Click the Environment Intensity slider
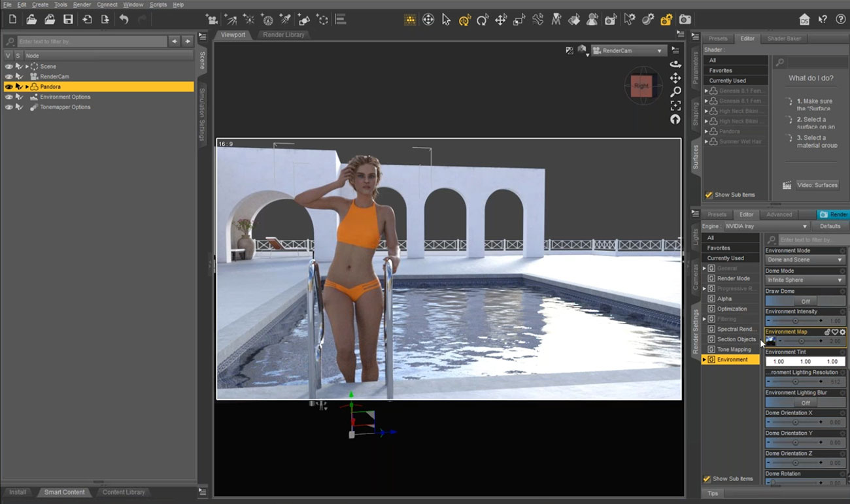The height and width of the screenshot is (504, 850). [x=797, y=321]
